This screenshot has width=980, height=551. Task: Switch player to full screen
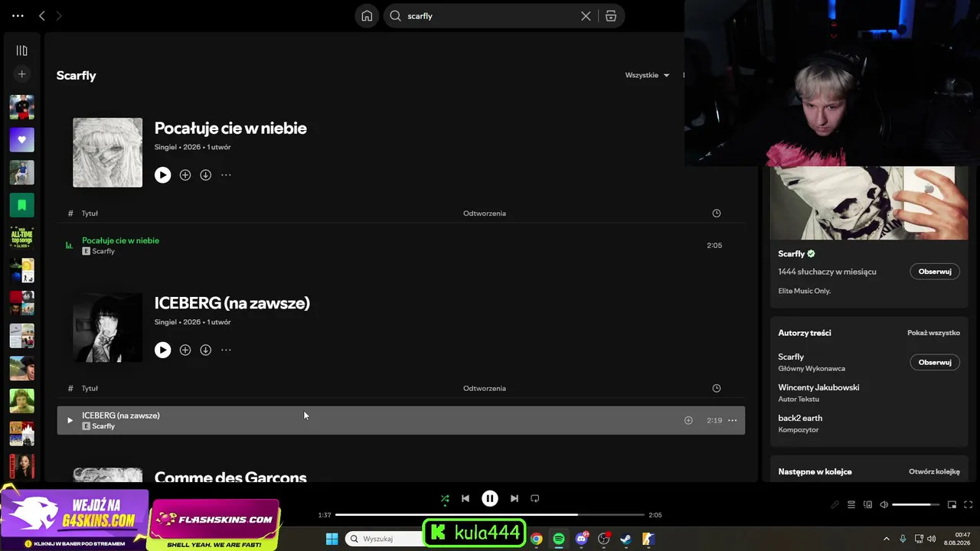pos(968,504)
